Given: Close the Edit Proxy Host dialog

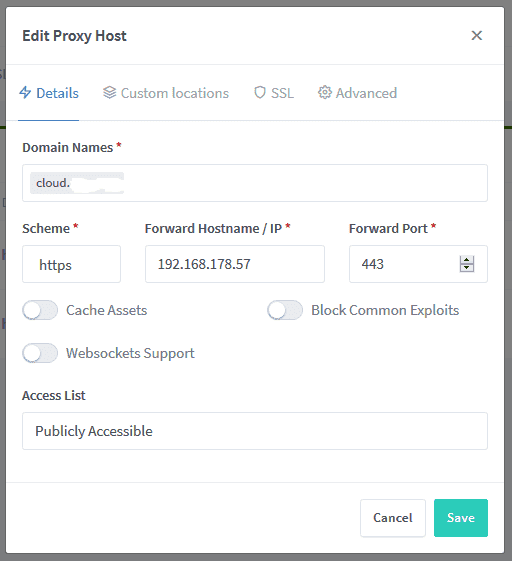Looking at the screenshot, I should click(x=477, y=35).
